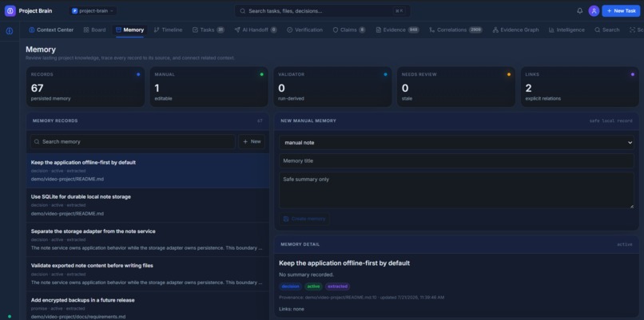Click the Search tab magnifier icon
Screen dimensions: 644x320
click(x=598, y=30)
